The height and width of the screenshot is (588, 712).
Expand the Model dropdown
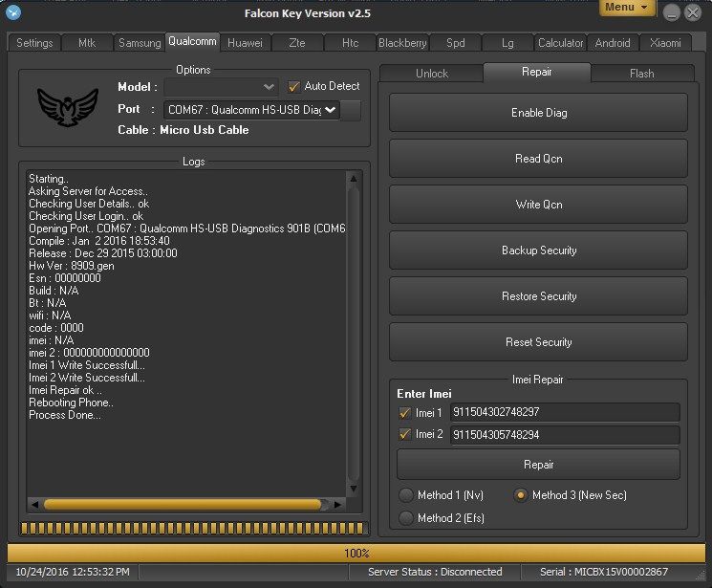pos(222,87)
